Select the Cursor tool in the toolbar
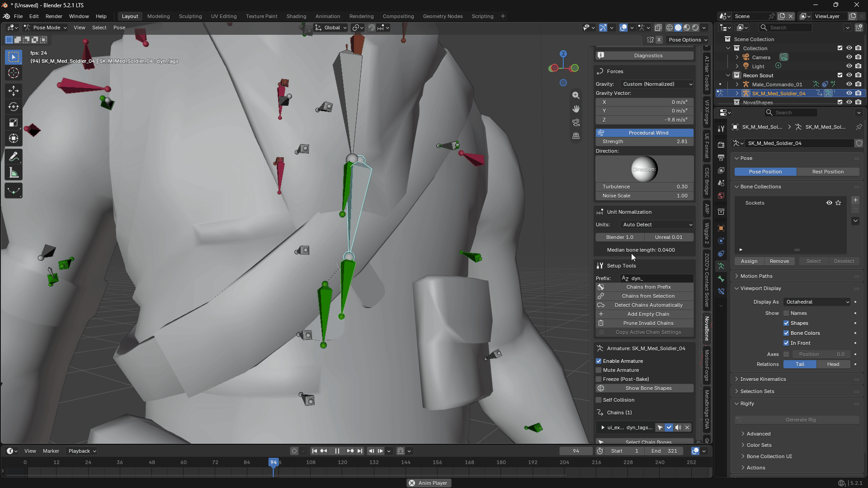This screenshot has height=488, width=868. [x=14, y=73]
